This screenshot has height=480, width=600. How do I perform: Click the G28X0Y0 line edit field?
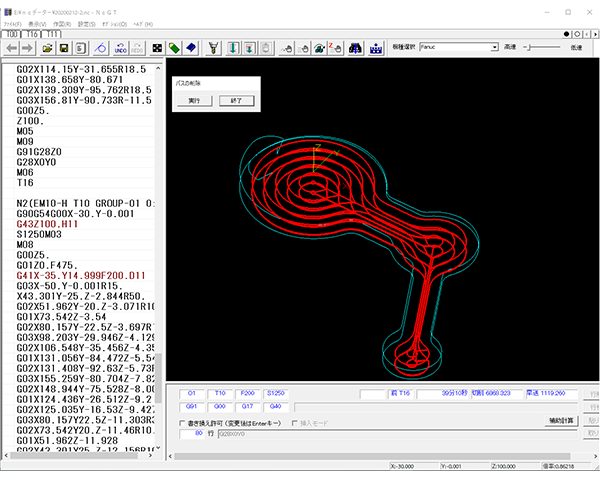pos(398,434)
